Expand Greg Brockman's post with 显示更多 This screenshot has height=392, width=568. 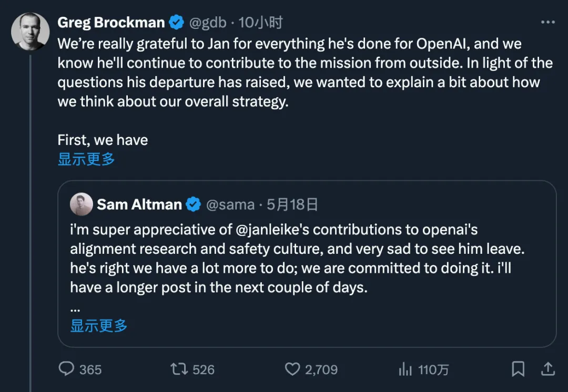[x=85, y=159]
